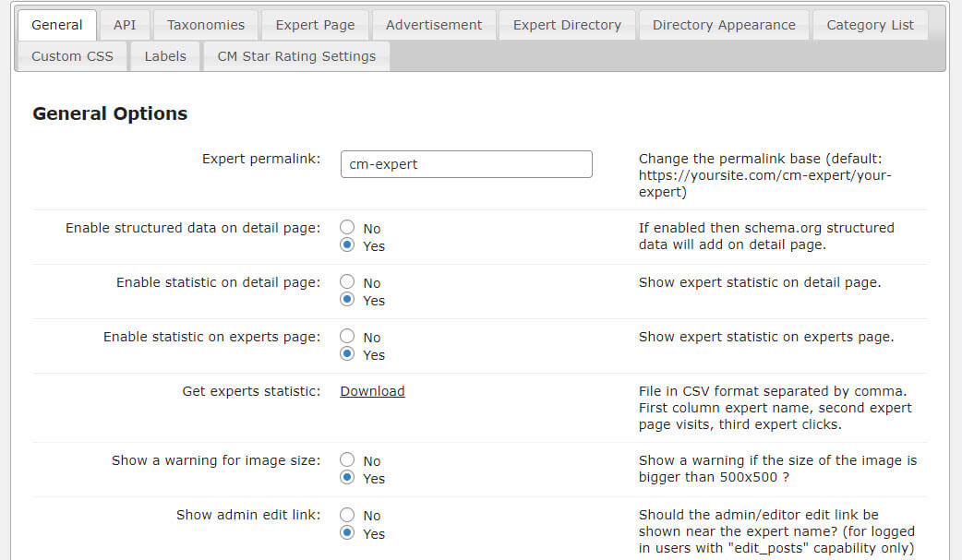
Task: View the Category List tab
Action: 870,26
